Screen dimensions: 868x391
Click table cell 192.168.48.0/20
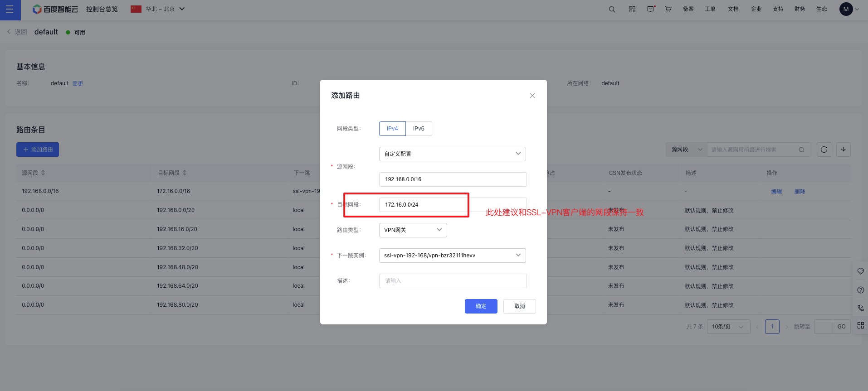point(178,267)
